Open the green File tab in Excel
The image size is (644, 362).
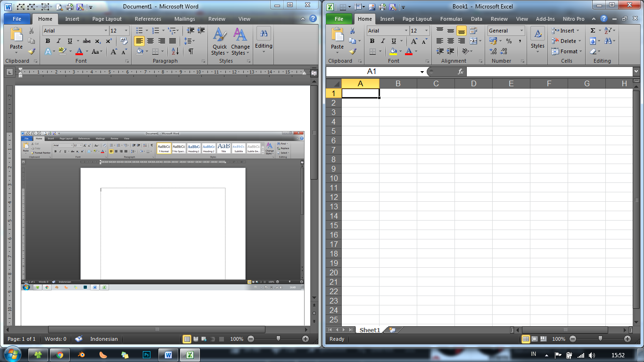coord(339,19)
